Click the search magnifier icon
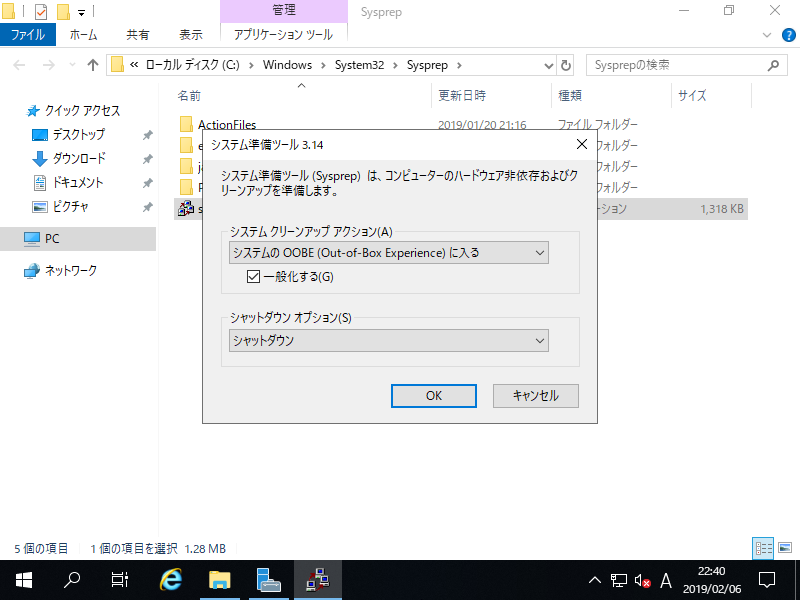 (x=773, y=65)
